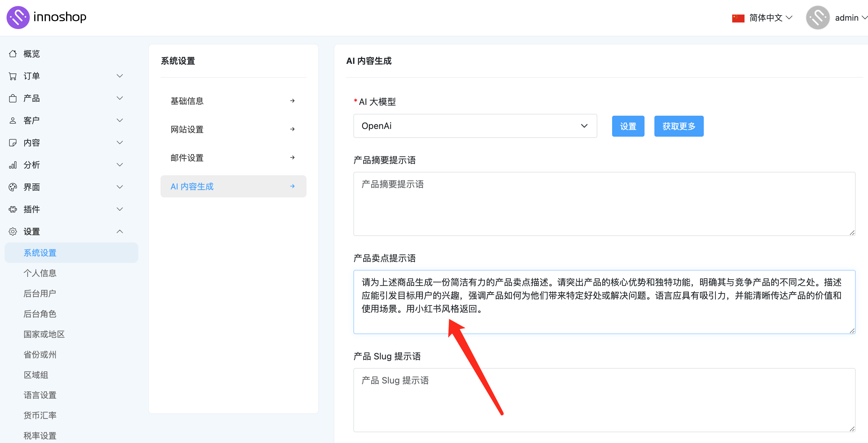Screen dimensions: 868x443
Task: Open 后台角色 in the sidebar
Action: tap(40, 314)
